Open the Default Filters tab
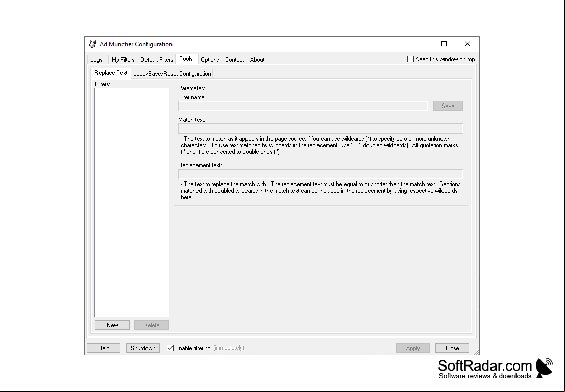Image resolution: width=565 pixels, height=392 pixels. (157, 60)
